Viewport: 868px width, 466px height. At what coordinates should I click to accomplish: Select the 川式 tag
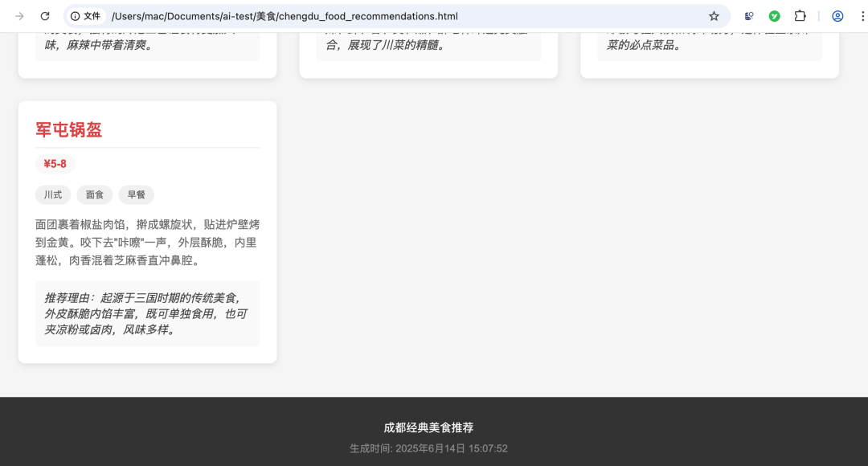pos(53,194)
